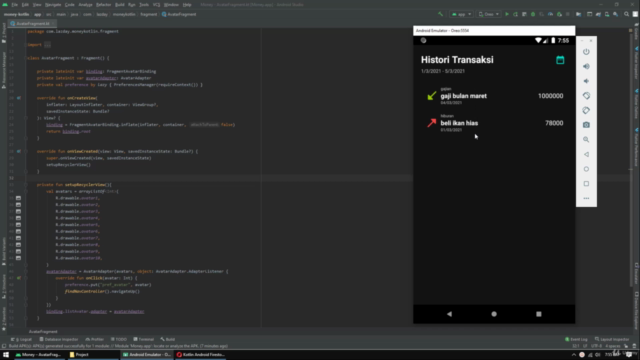Open the Build menu
This screenshot has width=640, height=360.
120,4
